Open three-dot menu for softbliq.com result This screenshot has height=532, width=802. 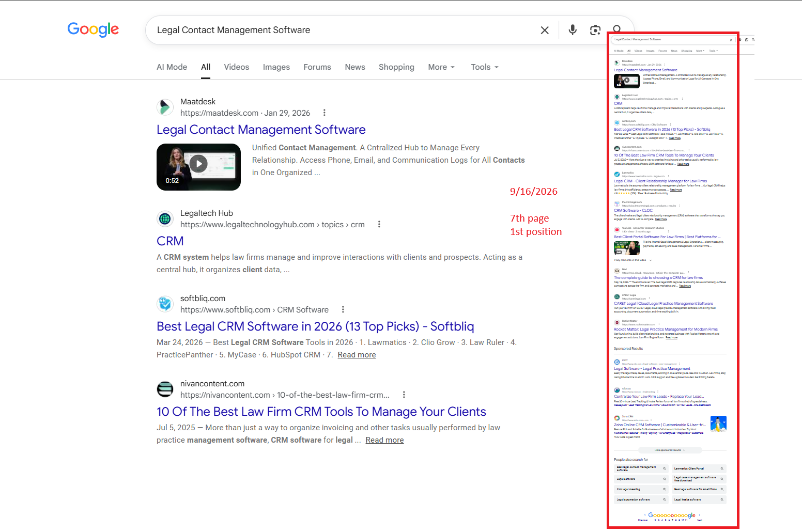343,309
